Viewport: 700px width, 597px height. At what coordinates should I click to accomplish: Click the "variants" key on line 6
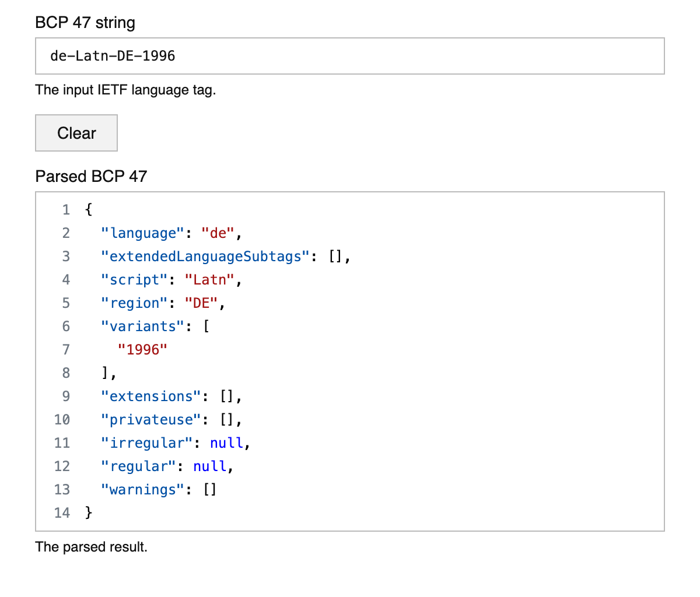click(x=142, y=326)
